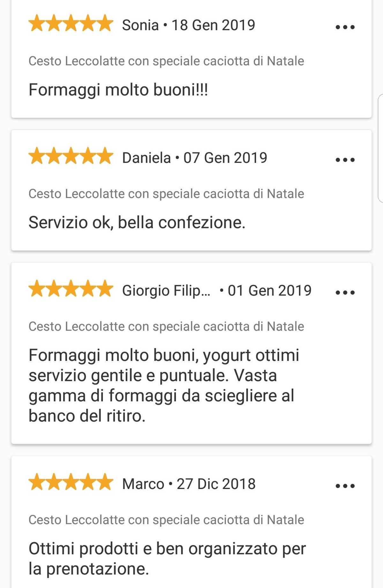Screen dimensions: 383x588
Task: Click the star rating on Sonia's review
Action: point(71,24)
